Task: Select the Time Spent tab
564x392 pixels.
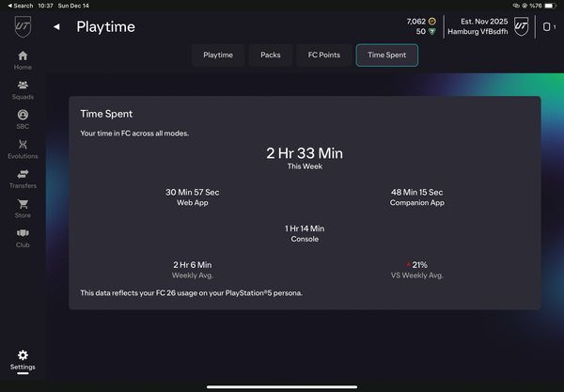Action: pyautogui.click(x=386, y=55)
